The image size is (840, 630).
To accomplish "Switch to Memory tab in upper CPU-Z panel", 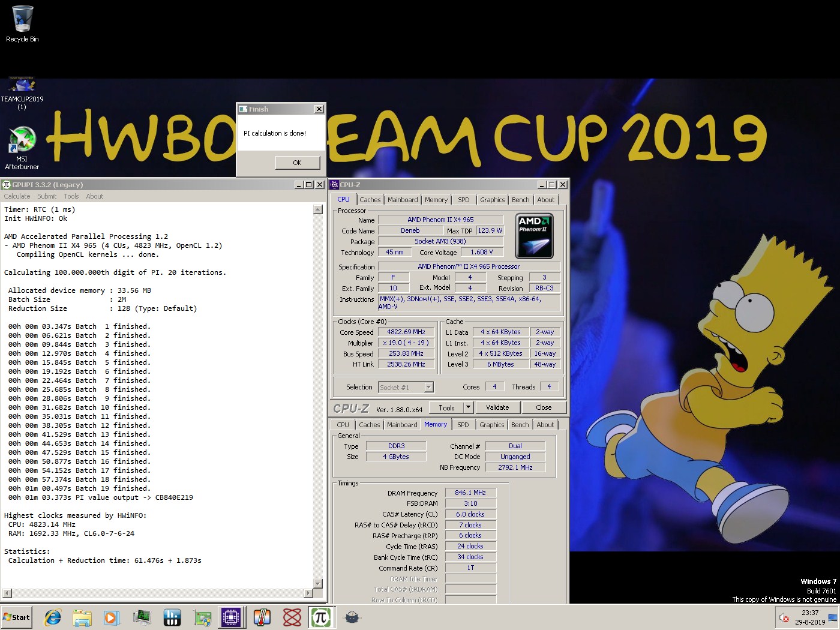I will (436, 200).
